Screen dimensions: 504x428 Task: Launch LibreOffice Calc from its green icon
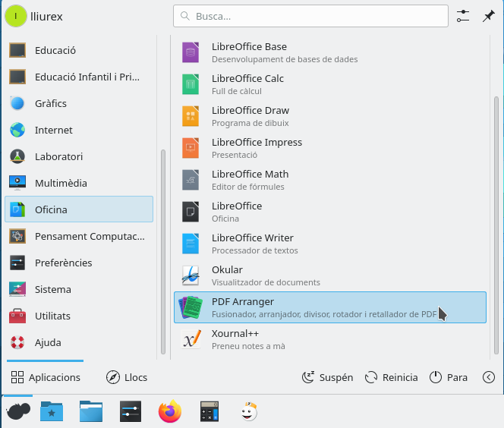(191, 84)
